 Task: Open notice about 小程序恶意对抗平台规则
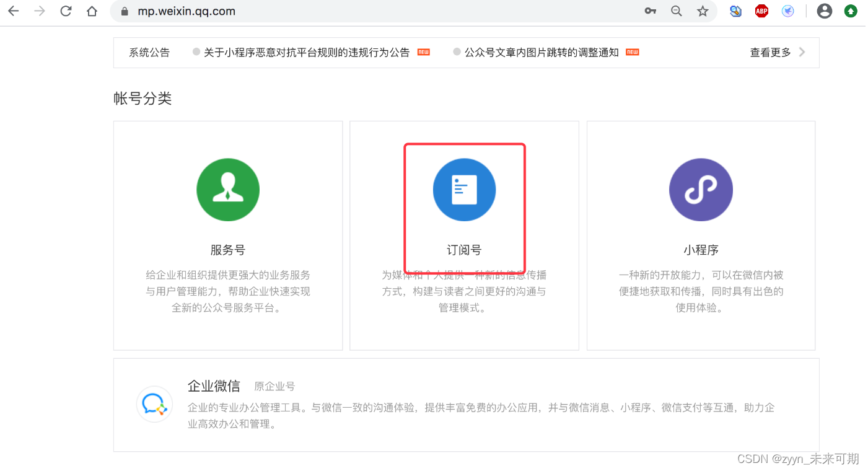tap(307, 53)
